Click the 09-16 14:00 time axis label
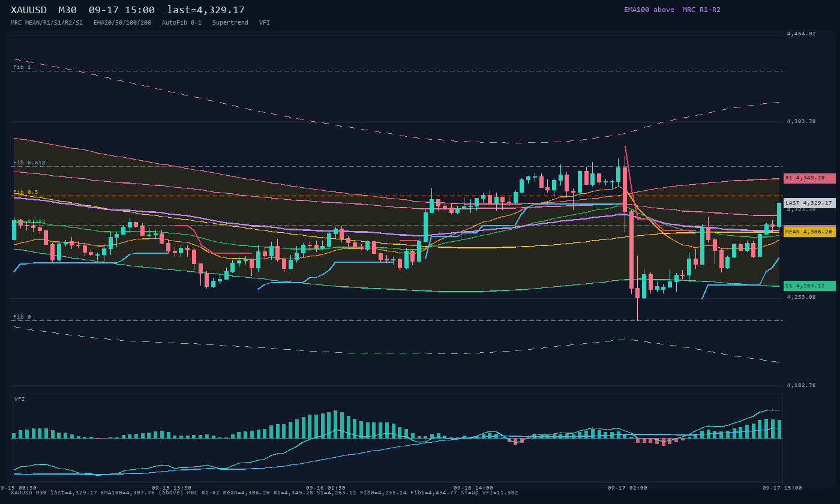Image resolution: width=840 pixels, height=504 pixels. [x=473, y=488]
